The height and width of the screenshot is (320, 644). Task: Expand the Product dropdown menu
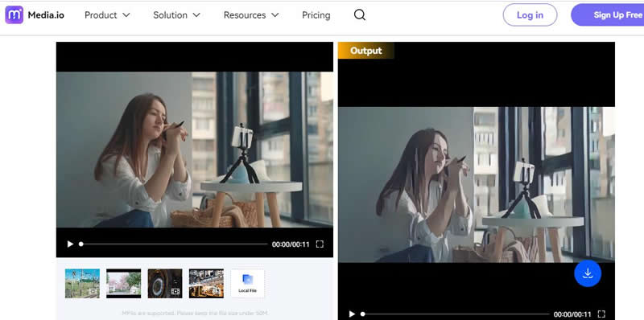(107, 15)
